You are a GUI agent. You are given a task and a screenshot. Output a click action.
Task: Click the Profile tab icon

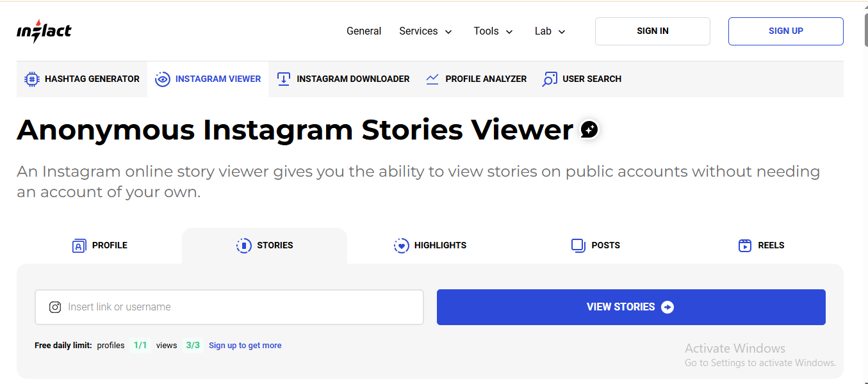pos(79,245)
